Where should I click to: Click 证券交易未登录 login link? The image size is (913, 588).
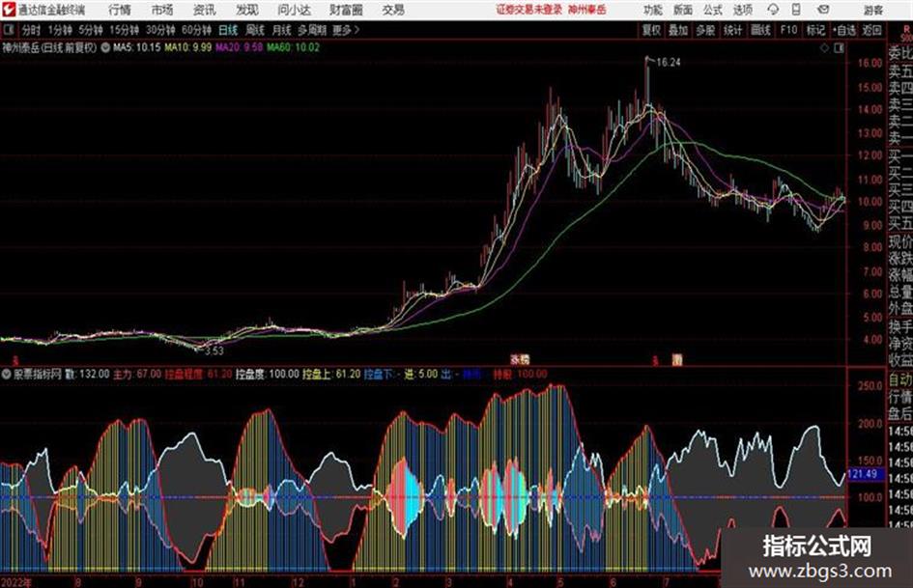coord(529,10)
